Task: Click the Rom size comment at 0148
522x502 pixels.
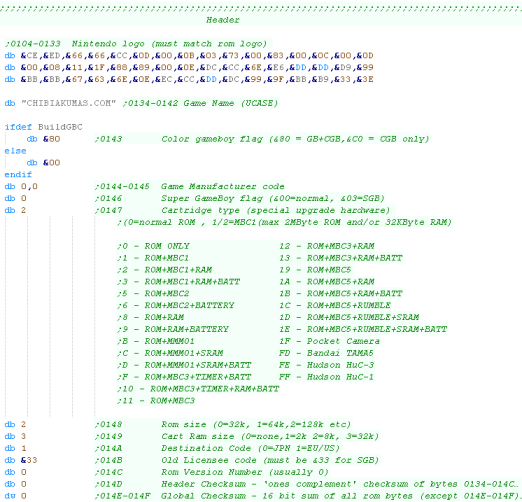Action: click(223, 424)
